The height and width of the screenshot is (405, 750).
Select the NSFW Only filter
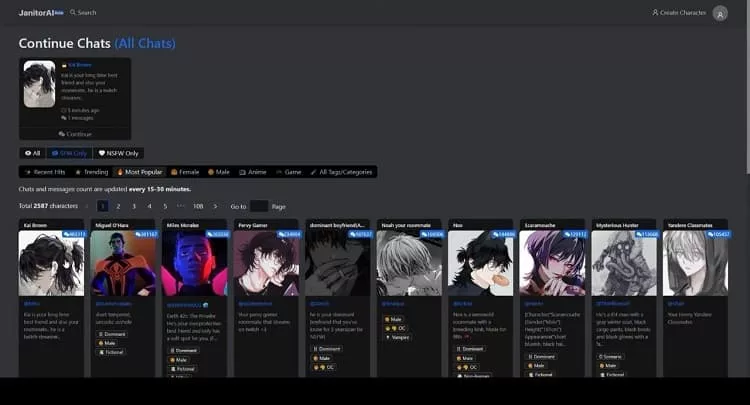point(118,153)
